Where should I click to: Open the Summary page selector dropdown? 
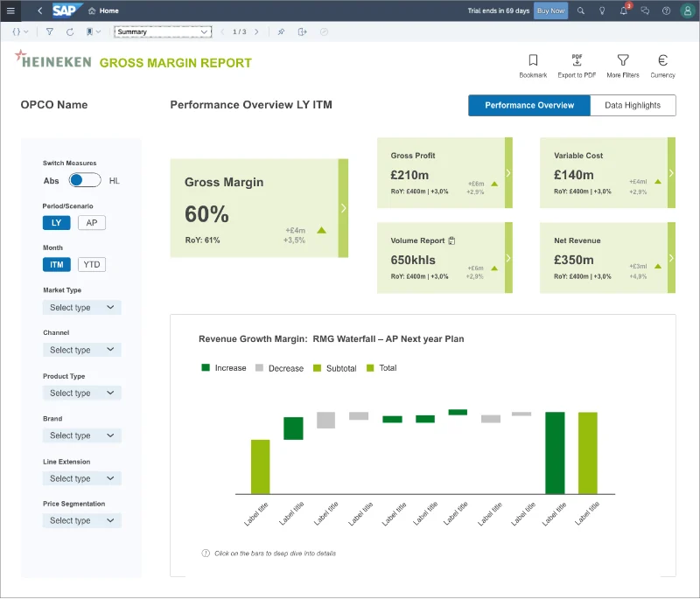[163, 31]
